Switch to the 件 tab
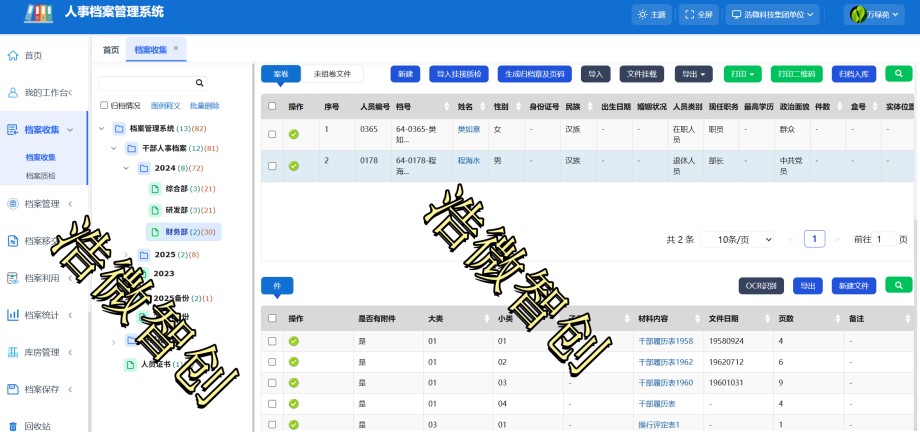This screenshot has height=432, width=920. click(277, 286)
